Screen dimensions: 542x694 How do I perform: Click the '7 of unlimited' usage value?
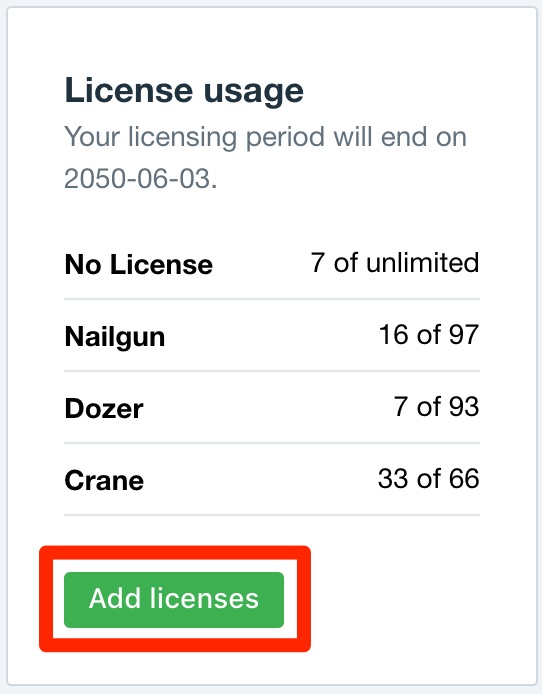click(x=395, y=262)
